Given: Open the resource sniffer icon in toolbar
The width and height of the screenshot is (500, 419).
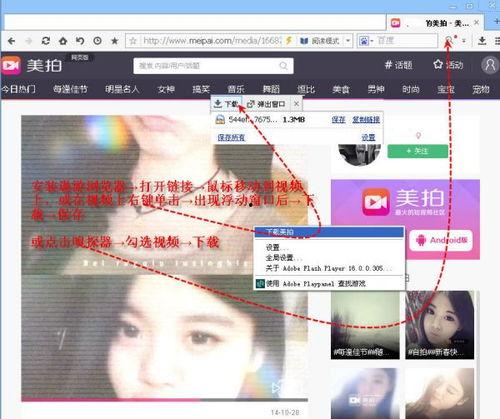Looking at the screenshot, I should [x=449, y=40].
